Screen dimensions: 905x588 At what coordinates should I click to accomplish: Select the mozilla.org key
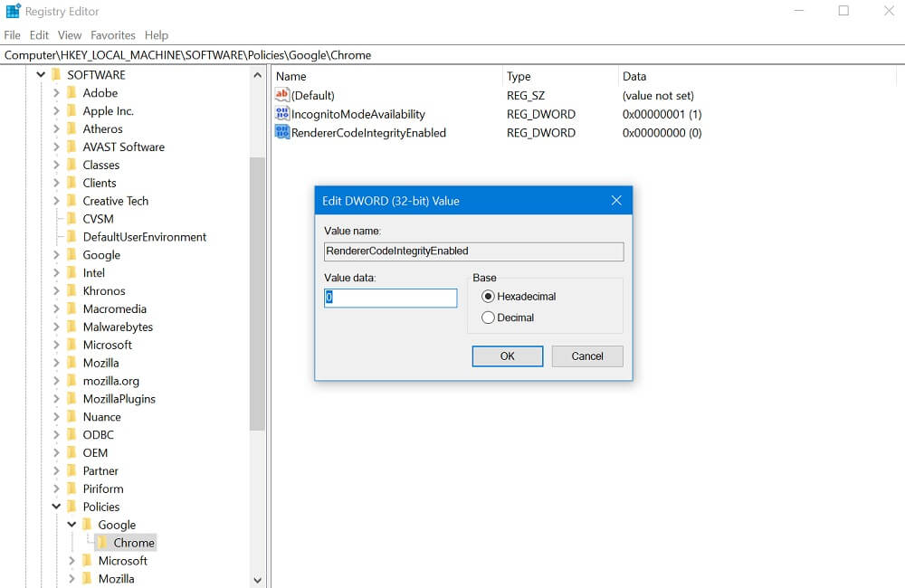pyautogui.click(x=110, y=381)
